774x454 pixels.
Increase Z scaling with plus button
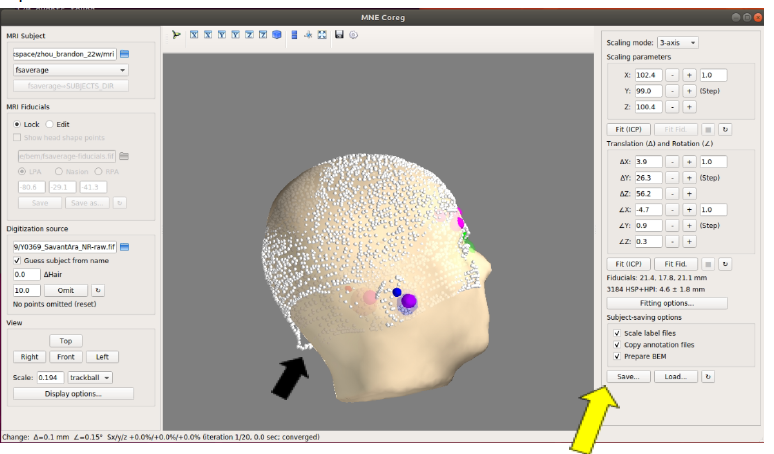coord(690,107)
